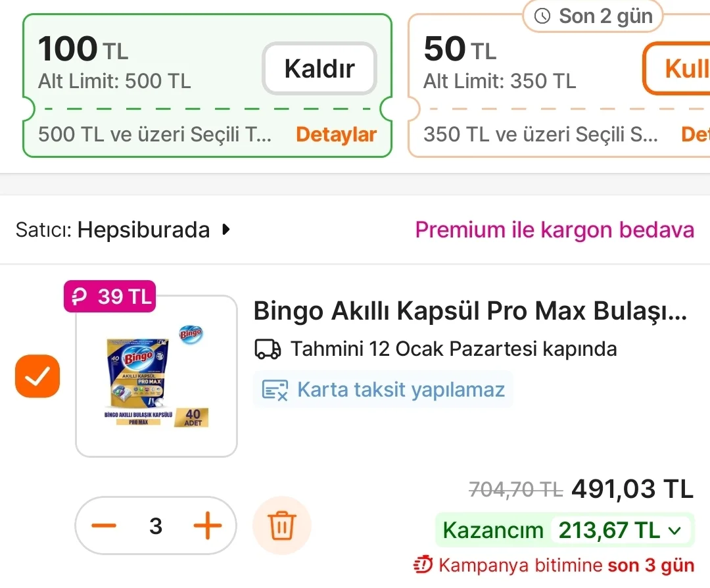Screen dimensions: 710x588
Task: Delete the Bingo item with trash icon
Action: tap(282, 526)
